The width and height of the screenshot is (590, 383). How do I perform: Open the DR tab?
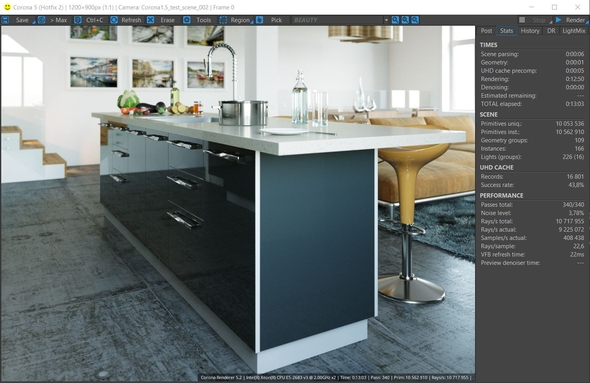point(551,31)
